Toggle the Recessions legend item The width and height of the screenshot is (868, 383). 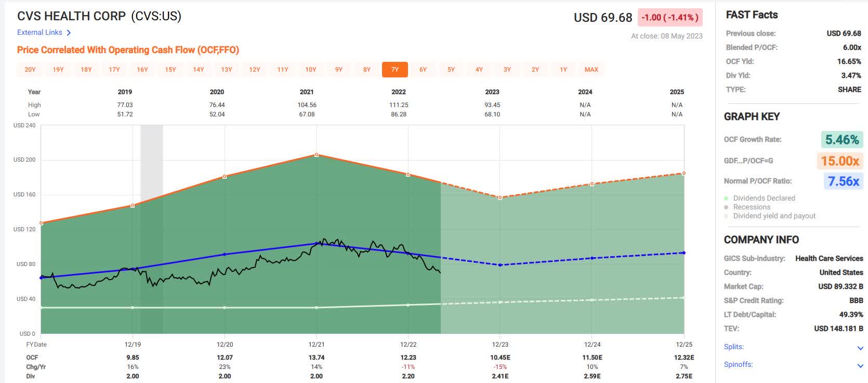tap(752, 207)
